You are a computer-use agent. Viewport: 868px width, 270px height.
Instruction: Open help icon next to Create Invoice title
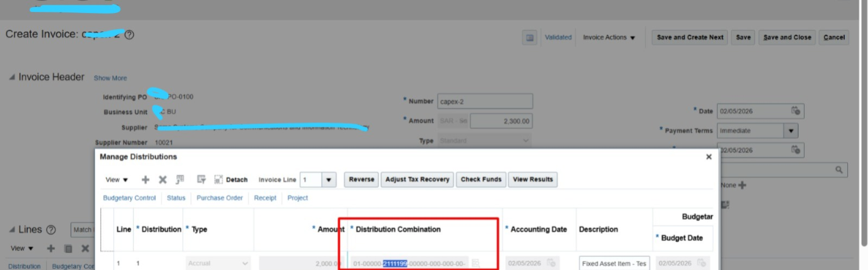point(129,35)
